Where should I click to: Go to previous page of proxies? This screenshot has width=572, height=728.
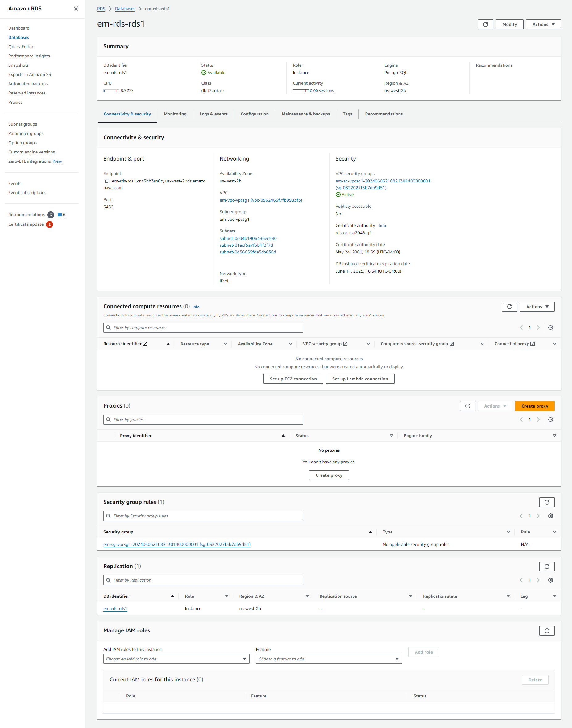point(521,420)
